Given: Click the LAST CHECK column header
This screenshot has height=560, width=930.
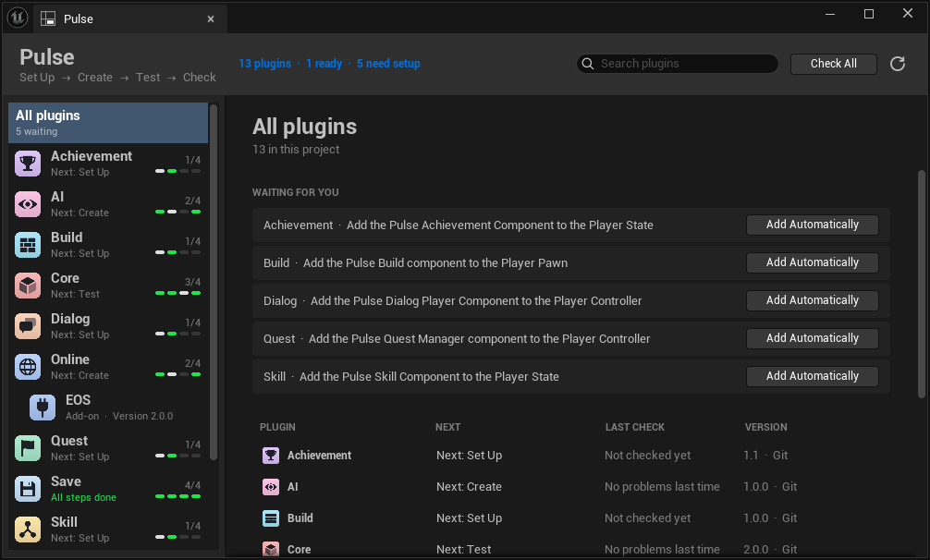Looking at the screenshot, I should pos(634,427).
